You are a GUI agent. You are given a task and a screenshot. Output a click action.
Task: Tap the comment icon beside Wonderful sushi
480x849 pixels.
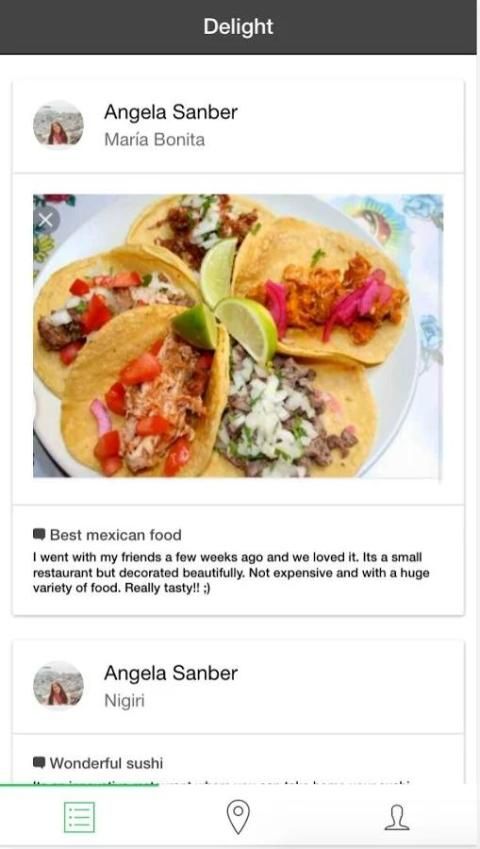[39, 763]
